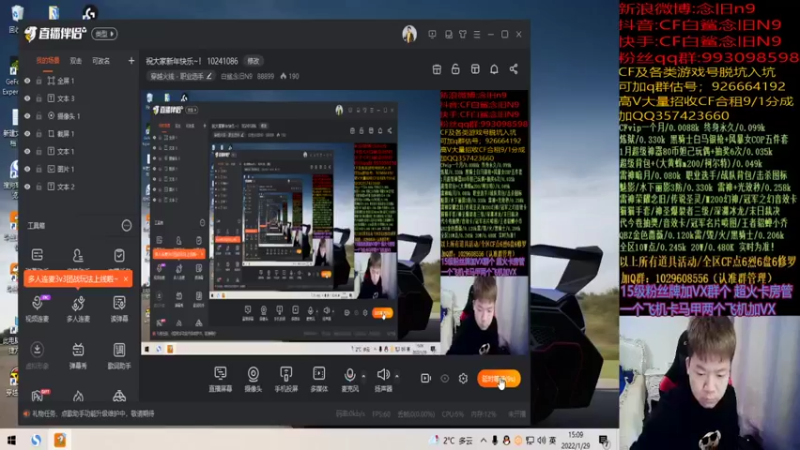Open the flame icon tool
Viewport: 800px width, 450px height.
point(78,396)
